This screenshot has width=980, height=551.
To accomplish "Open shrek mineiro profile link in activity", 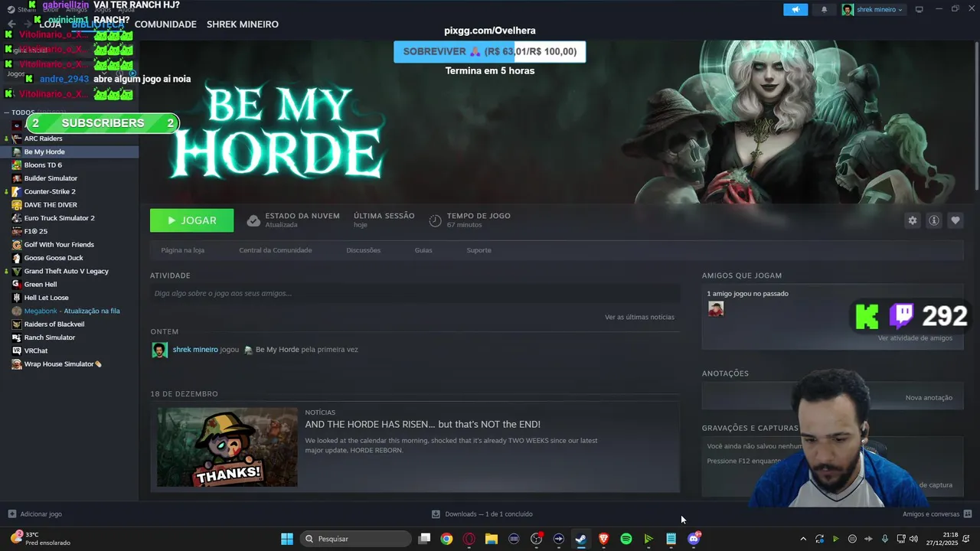I will click(195, 350).
